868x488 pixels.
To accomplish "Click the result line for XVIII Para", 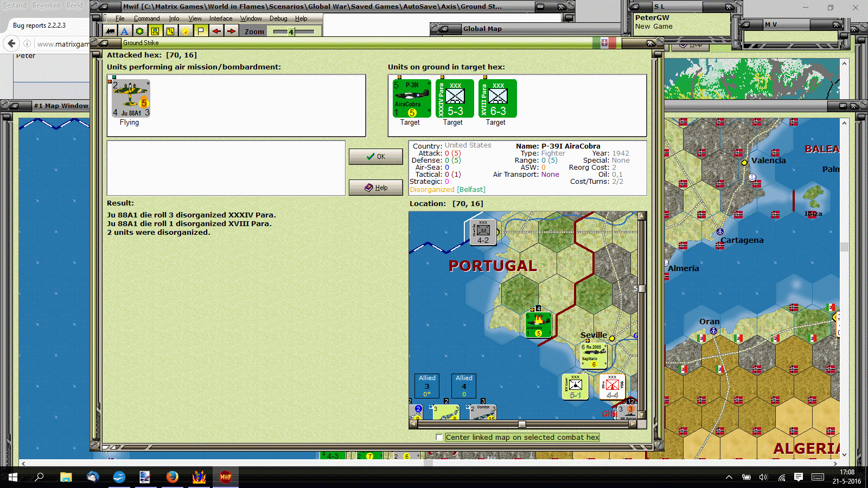I will tap(189, 223).
